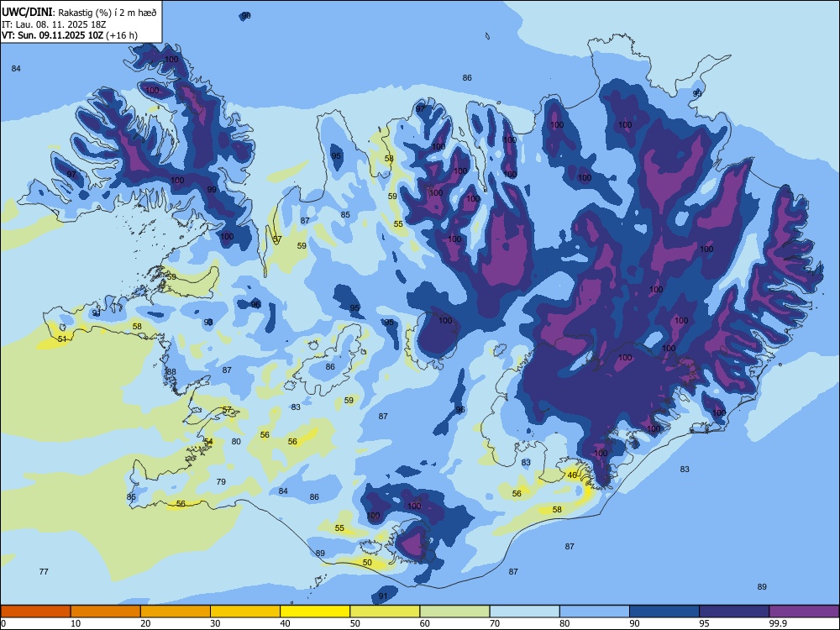Select the medium blue 90–95 legend swatch

(664, 612)
